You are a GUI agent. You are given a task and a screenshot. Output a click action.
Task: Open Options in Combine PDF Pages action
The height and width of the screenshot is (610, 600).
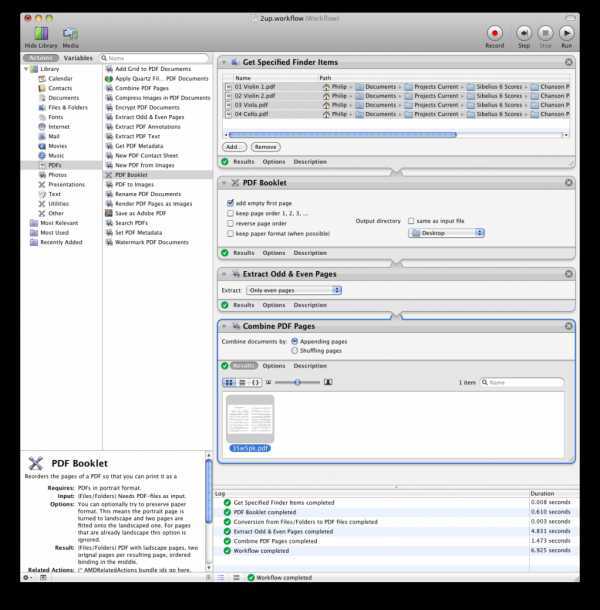click(274, 366)
